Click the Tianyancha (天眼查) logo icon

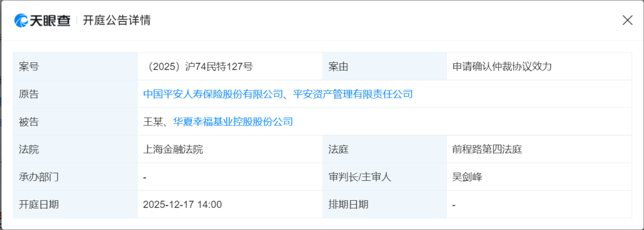point(21,20)
